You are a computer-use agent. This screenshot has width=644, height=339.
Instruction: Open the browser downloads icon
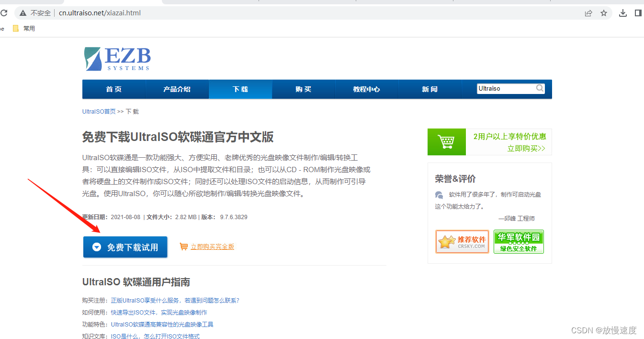point(623,13)
